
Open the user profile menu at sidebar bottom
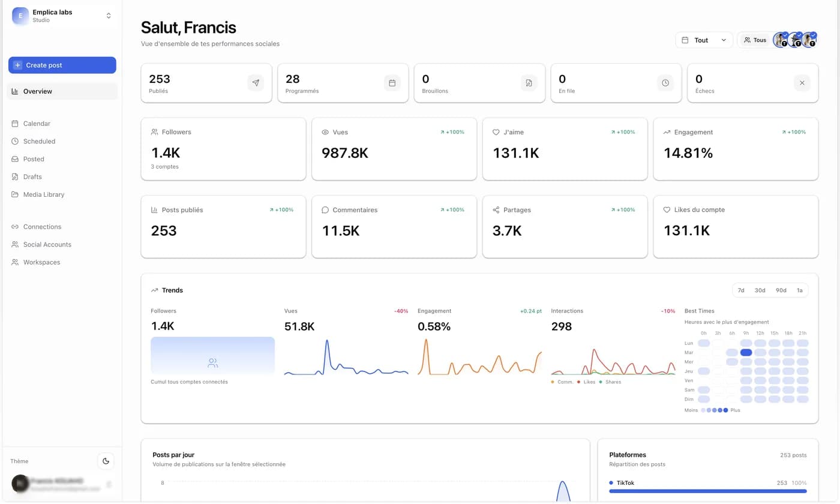(62, 484)
